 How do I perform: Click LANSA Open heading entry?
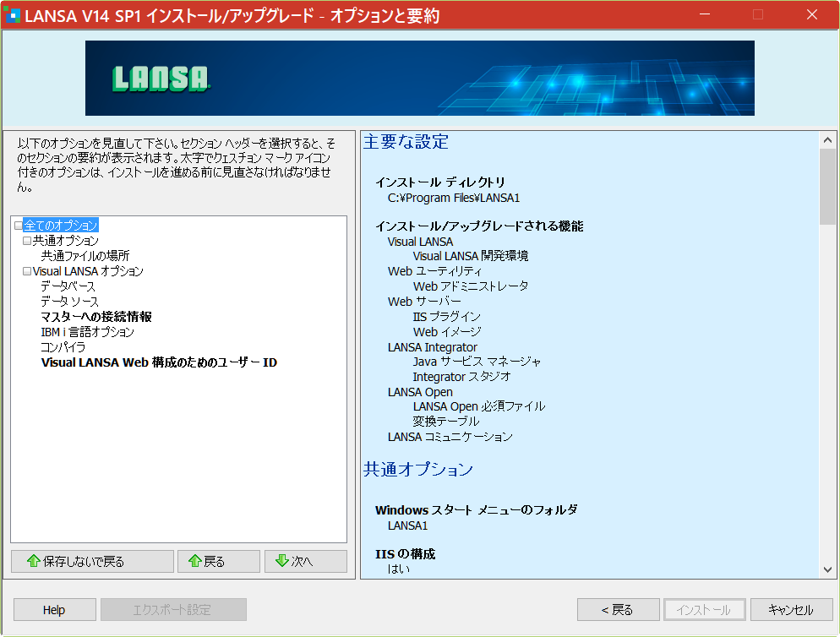point(420,392)
